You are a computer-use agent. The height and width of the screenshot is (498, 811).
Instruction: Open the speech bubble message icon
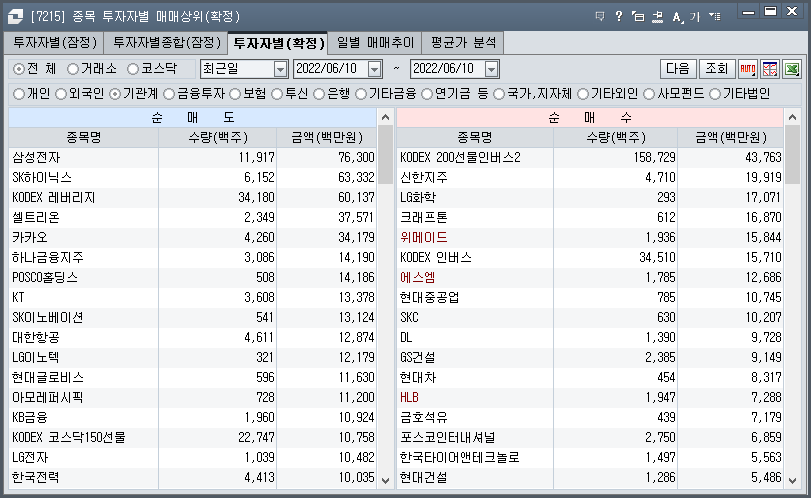[x=600, y=17]
